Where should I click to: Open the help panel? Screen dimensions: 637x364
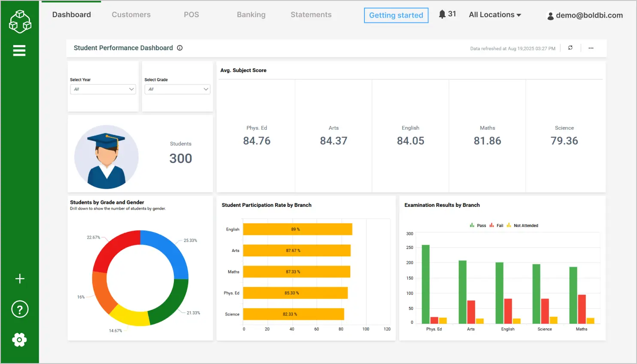[x=19, y=309]
